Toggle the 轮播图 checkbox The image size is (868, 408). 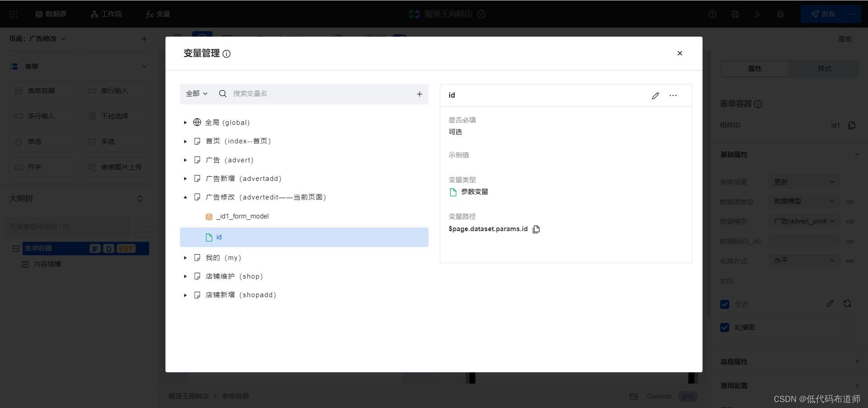pyautogui.click(x=725, y=327)
